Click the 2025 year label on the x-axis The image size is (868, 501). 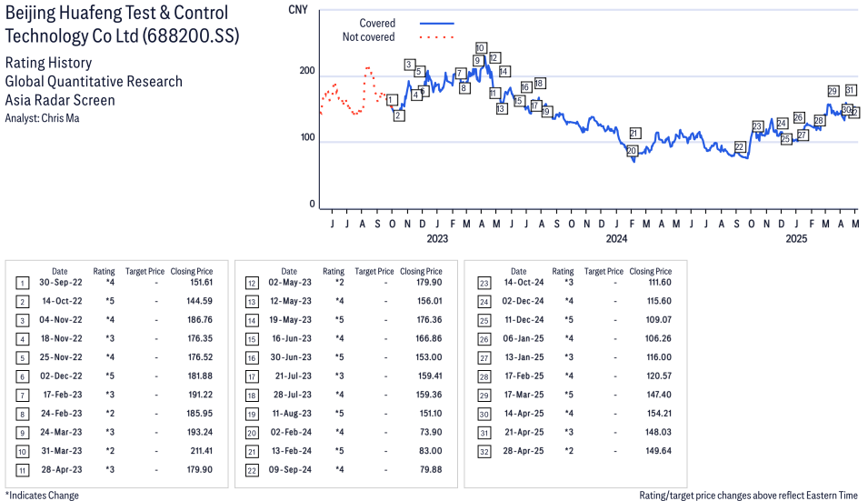pyautogui.click(x=796, y=238)
